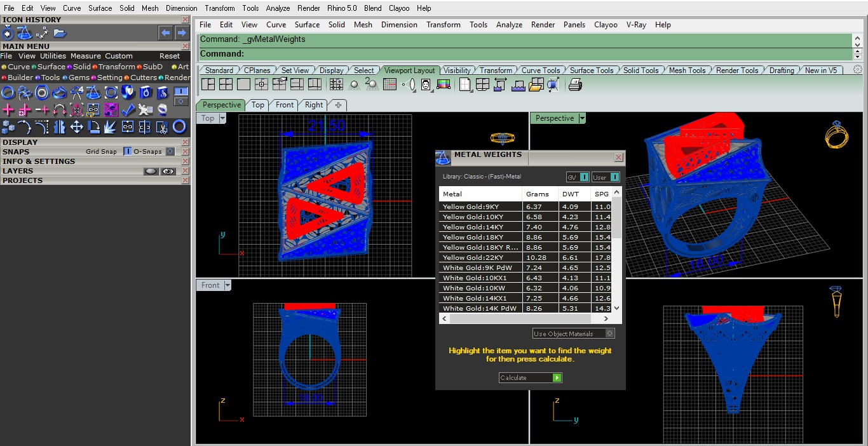Screen dimensions: 868x446
Task: Click metal list scroll right arrow
Action: 606,318
